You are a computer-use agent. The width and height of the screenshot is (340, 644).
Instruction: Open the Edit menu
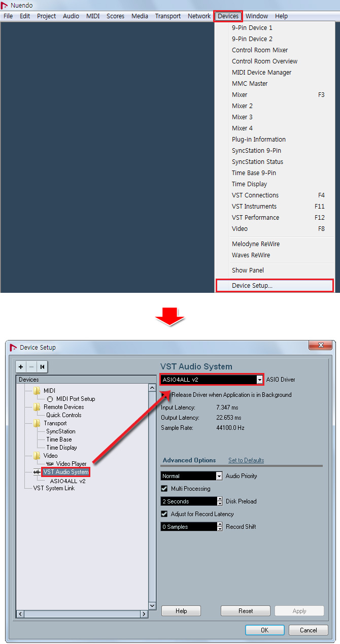[x=25, y=16]
